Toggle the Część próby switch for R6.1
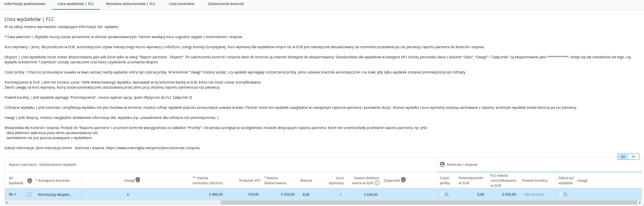 coord(444,194)
